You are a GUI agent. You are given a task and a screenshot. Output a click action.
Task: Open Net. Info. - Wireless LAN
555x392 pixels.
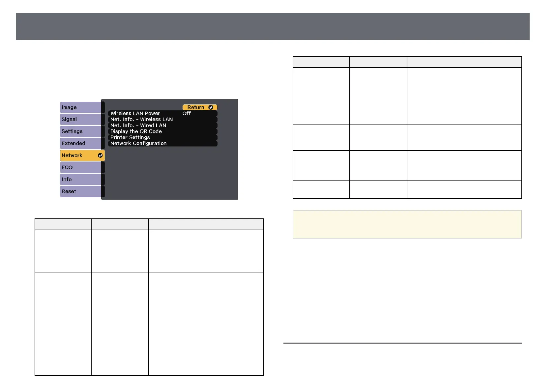[163, 119]
